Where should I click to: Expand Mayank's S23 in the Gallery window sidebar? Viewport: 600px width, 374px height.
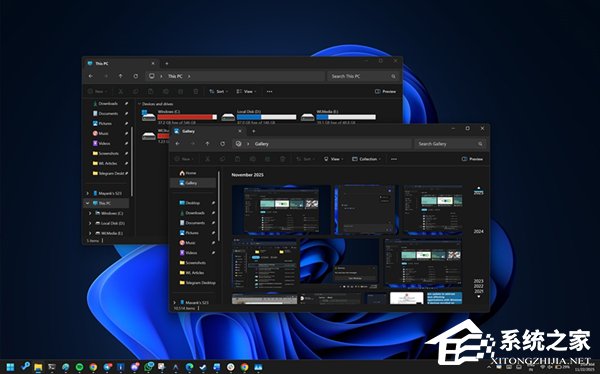point(174,302)
